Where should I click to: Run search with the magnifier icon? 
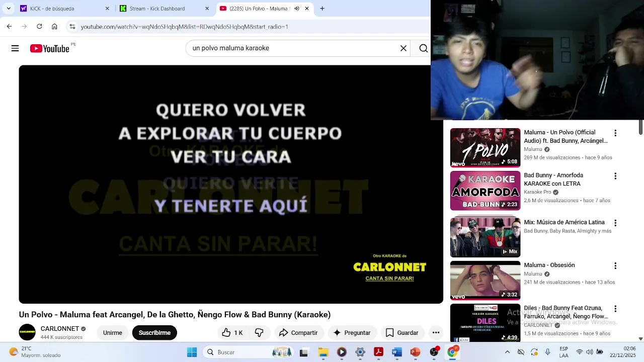click(x=423, y=48)
